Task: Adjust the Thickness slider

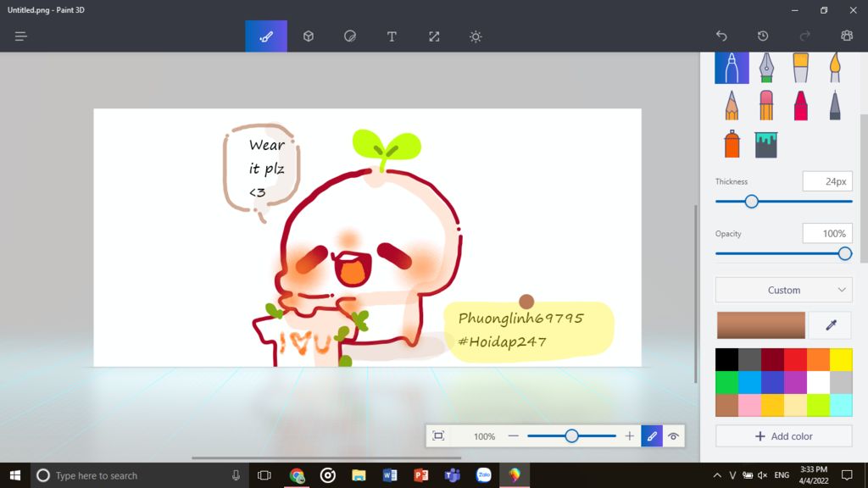Action: pos(751,202)
